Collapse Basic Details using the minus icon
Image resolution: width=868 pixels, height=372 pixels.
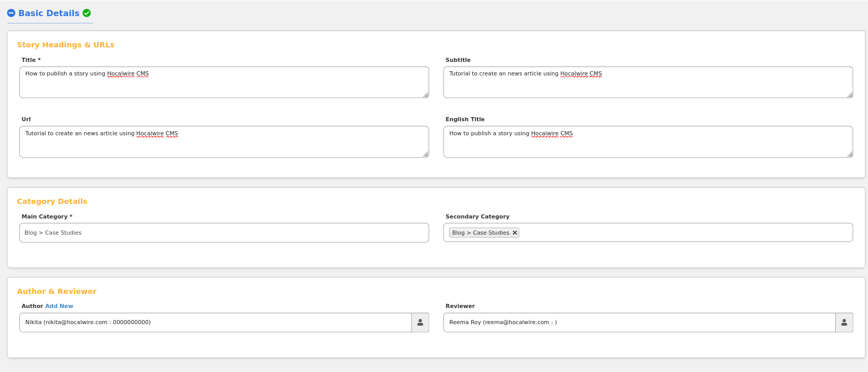[11, 13]
